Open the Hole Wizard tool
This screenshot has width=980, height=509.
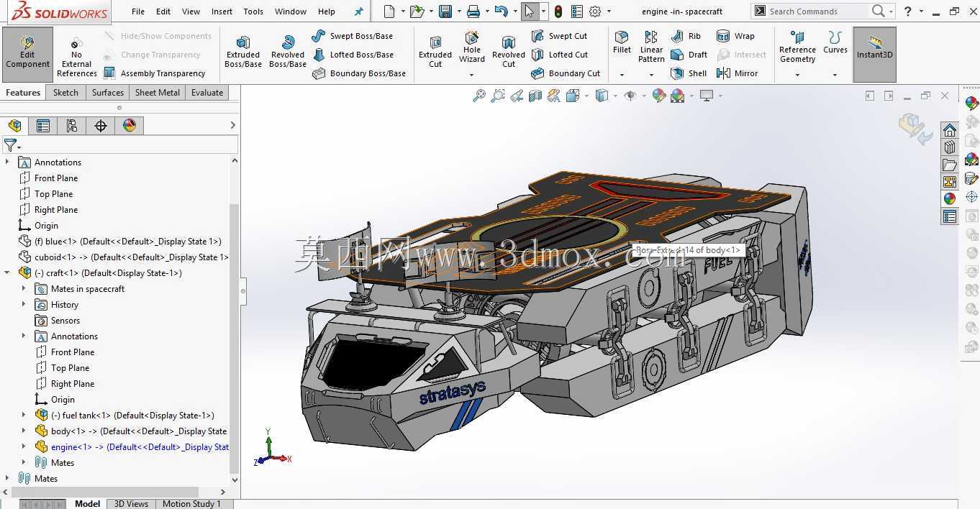tap(472, 48)
